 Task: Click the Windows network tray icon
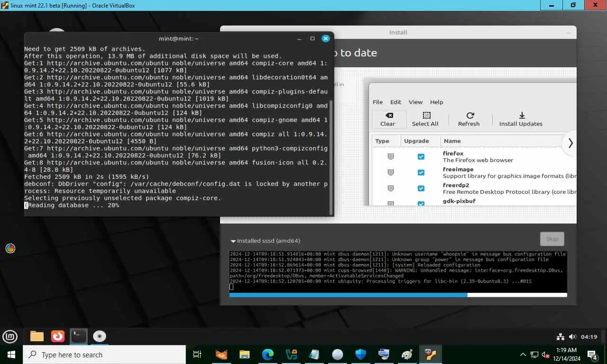coord(534,355)
